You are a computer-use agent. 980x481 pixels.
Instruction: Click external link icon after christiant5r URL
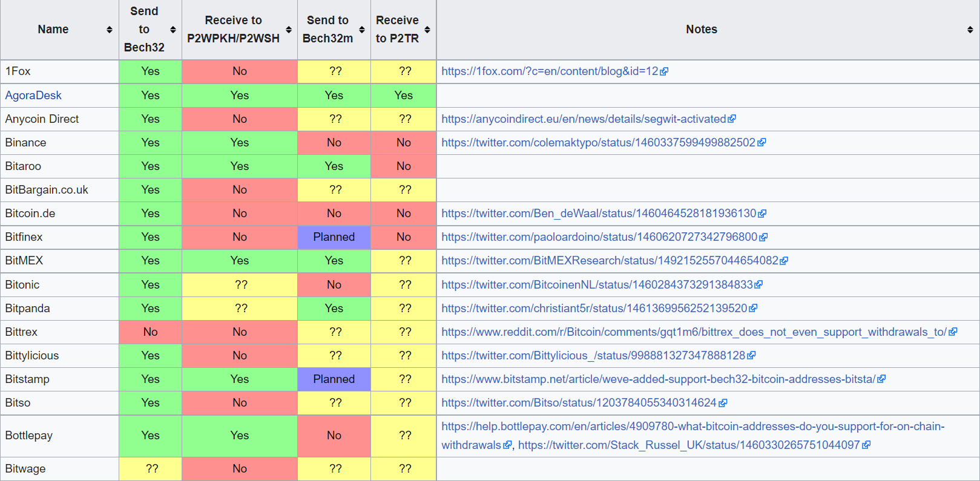click(753, 308)
